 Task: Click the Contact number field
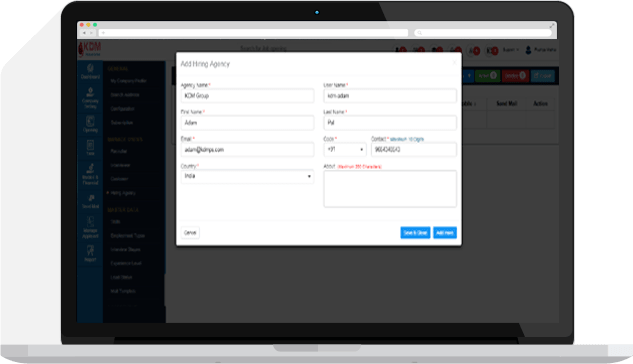(414, 150)
